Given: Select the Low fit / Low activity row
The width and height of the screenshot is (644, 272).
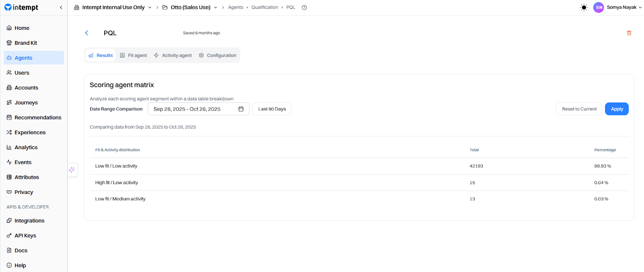Looking at the screenshot, I should point(359,166).
